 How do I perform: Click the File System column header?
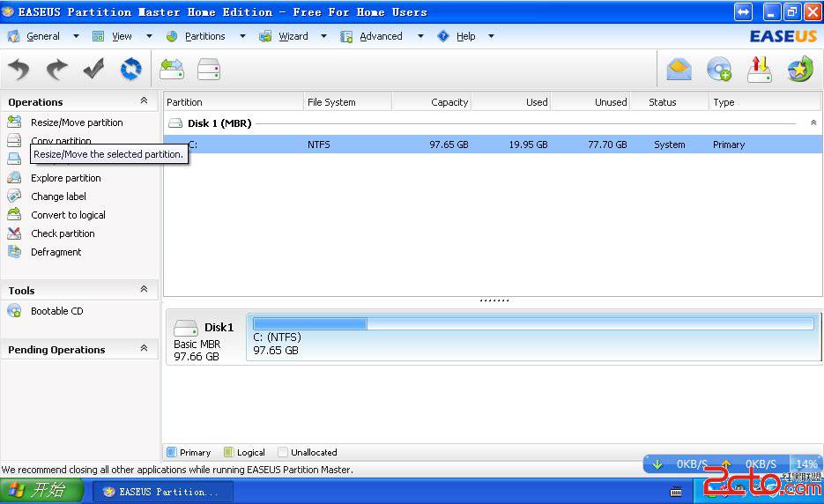(x=348, y=102)
